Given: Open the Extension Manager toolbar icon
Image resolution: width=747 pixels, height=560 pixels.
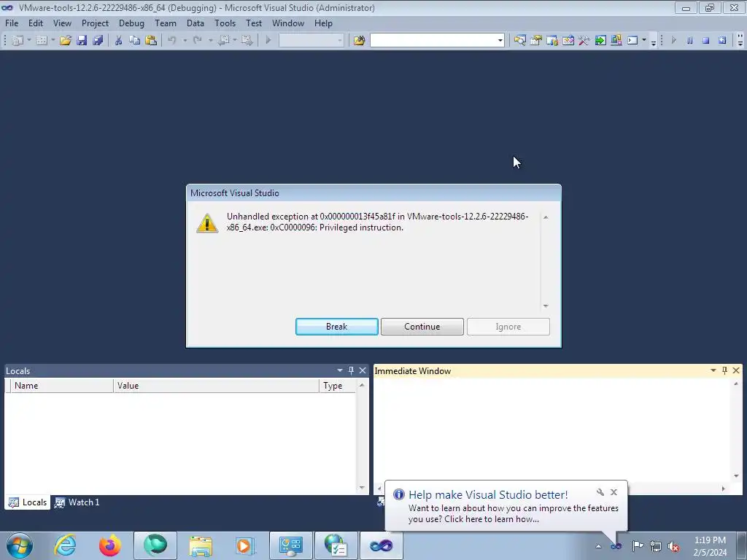Looking at the screenshot, I should coord(616,41).
